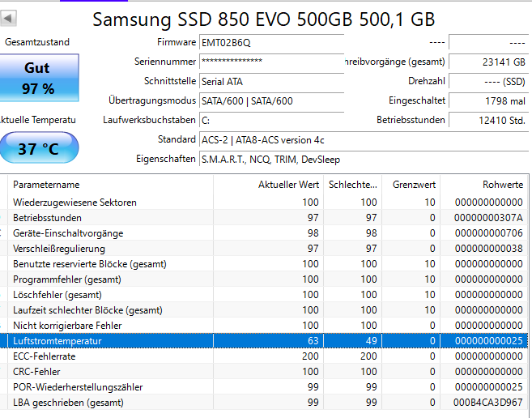Select the POR-Wiederherstellungszähler row
Screen dimensions: 532x418
pos(264,386)
